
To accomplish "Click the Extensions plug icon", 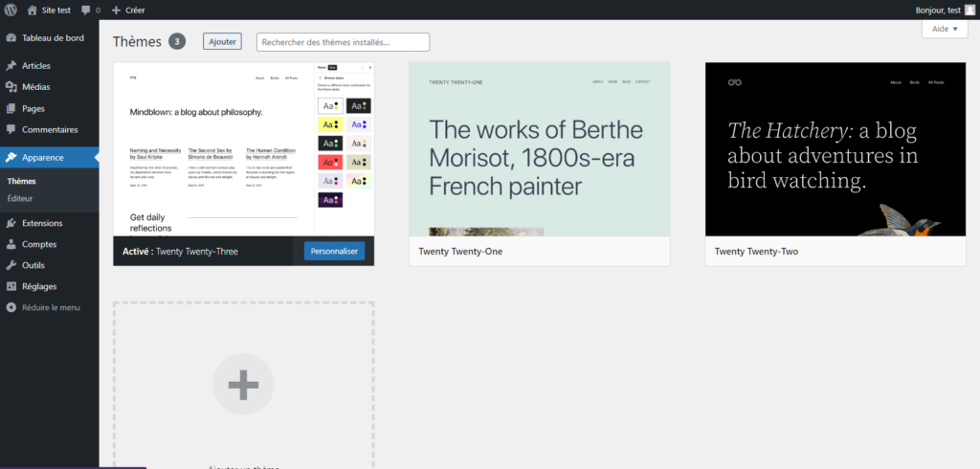I will coord(11,223).
